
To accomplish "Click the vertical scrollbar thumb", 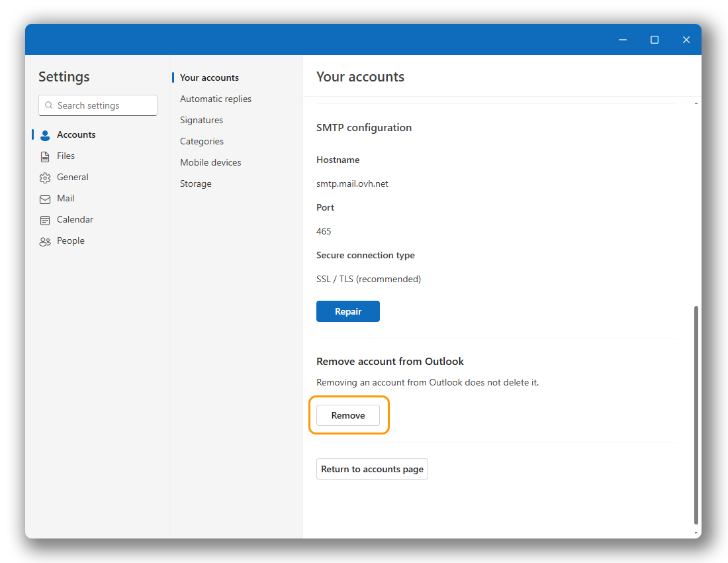I will pos(695,414).
